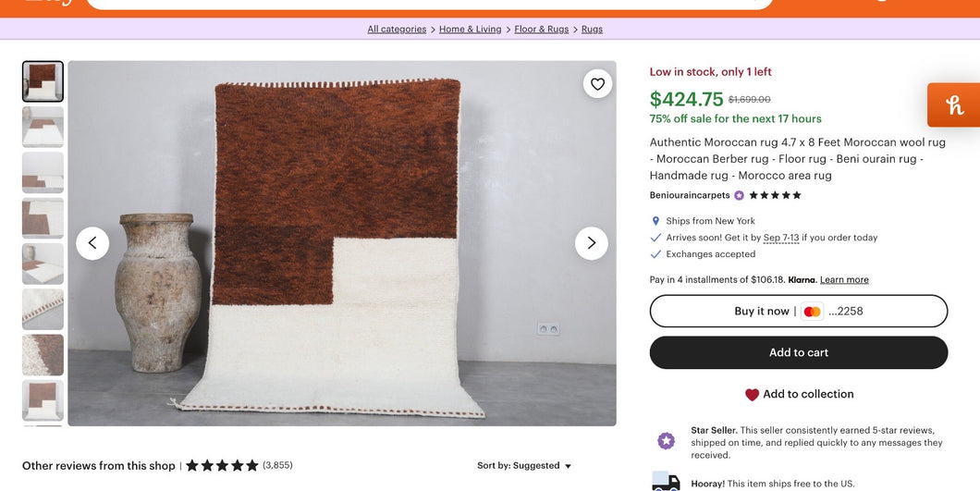The height and width of the screenshot is (491, 980).
Task: Open Klarna Learn more link
Action: click(x=844, y=280)
